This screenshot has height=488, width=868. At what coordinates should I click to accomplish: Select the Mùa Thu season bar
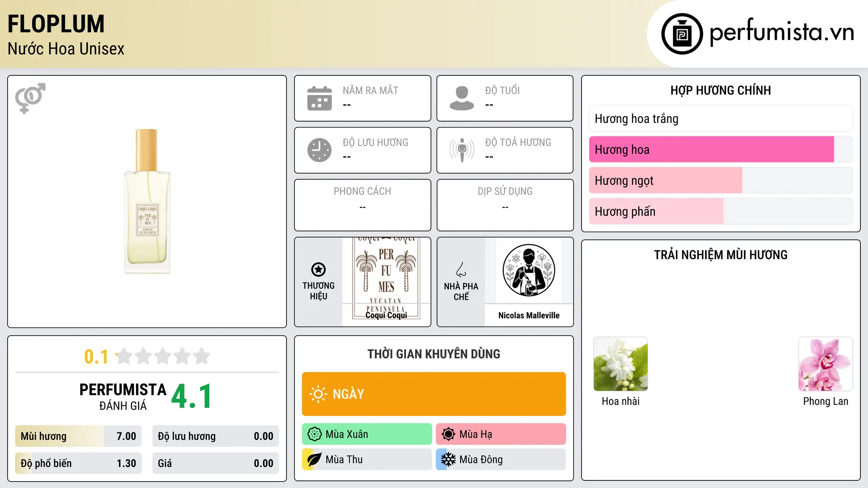(x=367, y=460)
